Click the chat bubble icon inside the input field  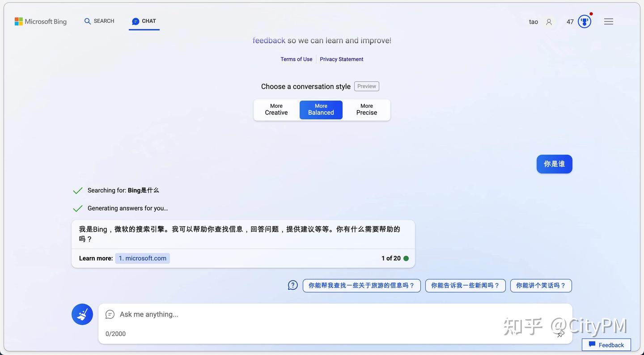pyautogui.click(x=110, y=314)
